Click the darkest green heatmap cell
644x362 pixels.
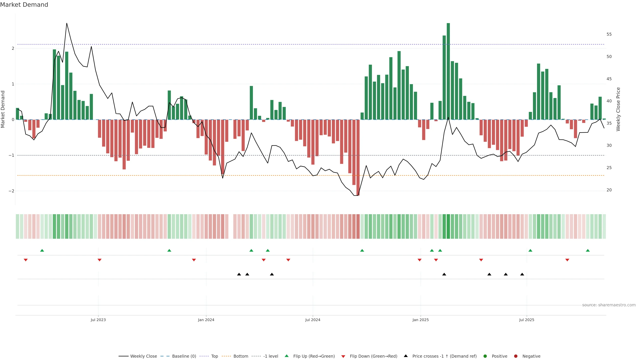point(448,226)
